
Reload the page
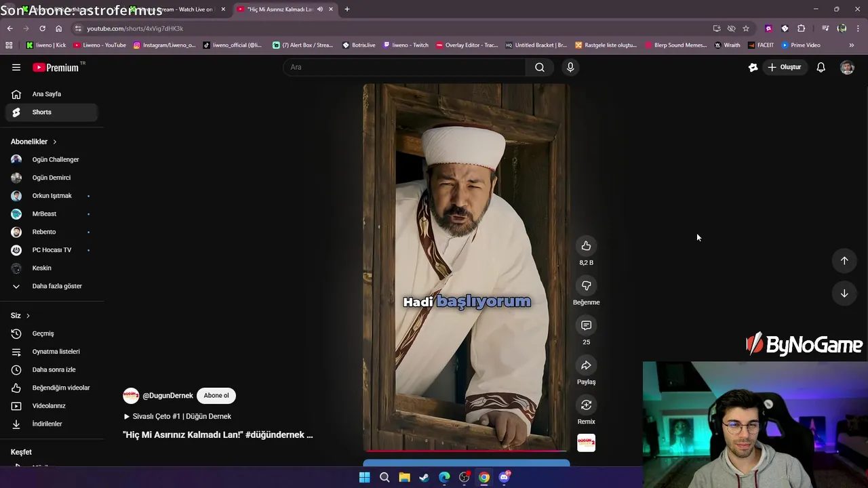(x=42, y=28)
